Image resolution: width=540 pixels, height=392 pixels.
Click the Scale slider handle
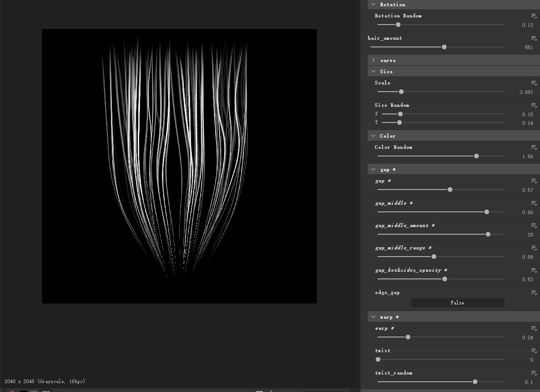click(x=401, y=92)
